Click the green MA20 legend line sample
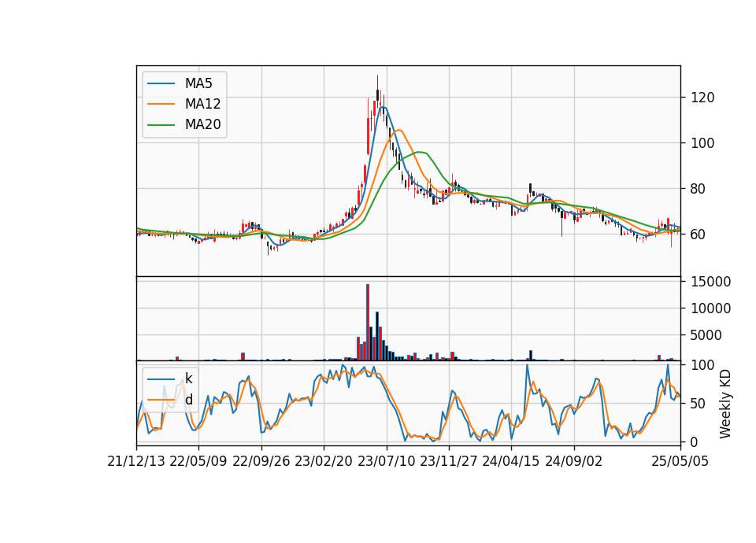 pyautogui.click(x=161, y=124)
